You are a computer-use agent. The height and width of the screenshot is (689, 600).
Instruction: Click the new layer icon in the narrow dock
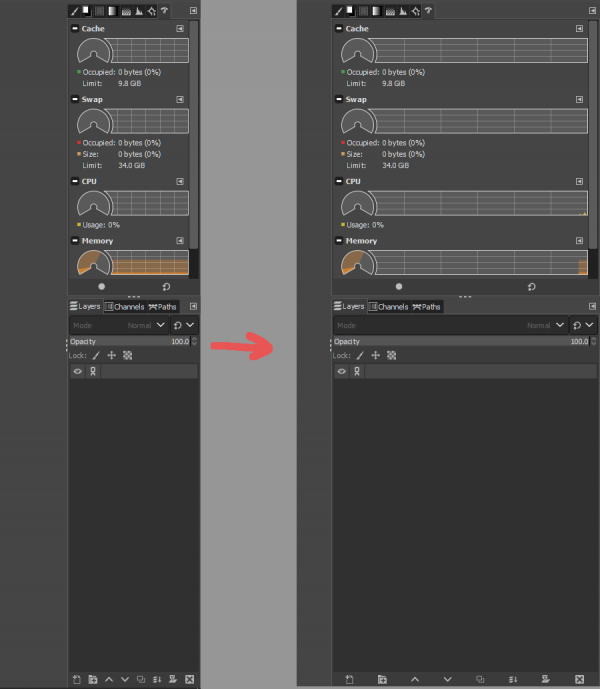pos(77,679)
